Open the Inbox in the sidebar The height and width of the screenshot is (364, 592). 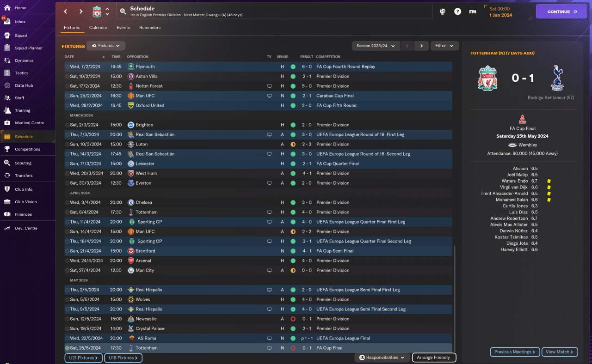[20, 22]
